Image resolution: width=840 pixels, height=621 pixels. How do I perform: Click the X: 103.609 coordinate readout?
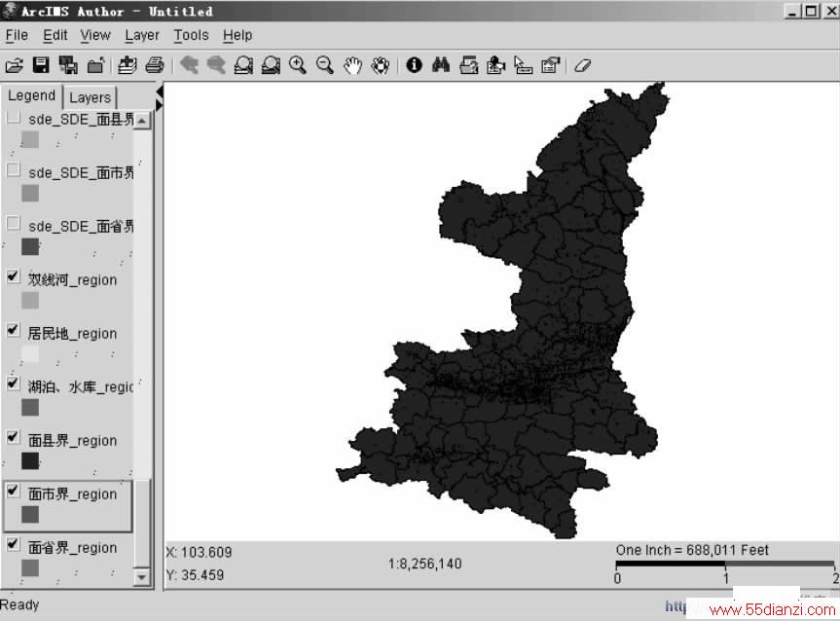click(x=200, y=553)
